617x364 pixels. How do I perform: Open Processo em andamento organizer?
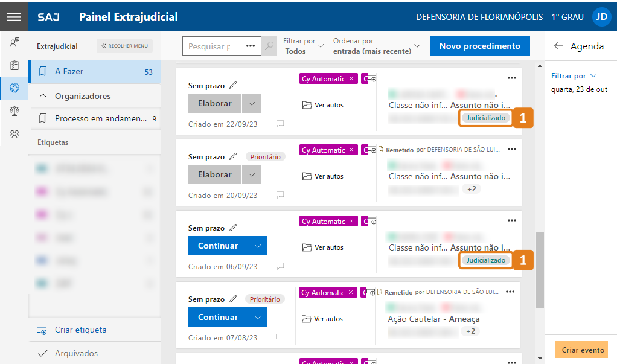point(95,118)
